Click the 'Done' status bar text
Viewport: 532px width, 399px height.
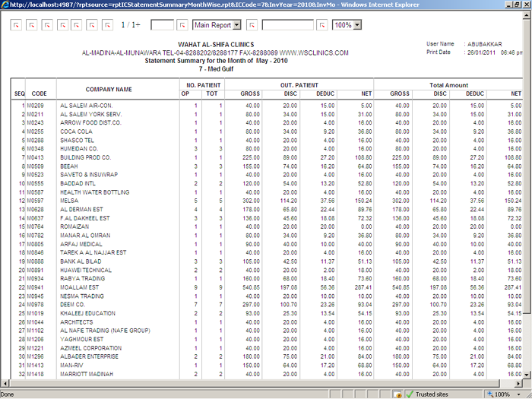tap(7, 394)
